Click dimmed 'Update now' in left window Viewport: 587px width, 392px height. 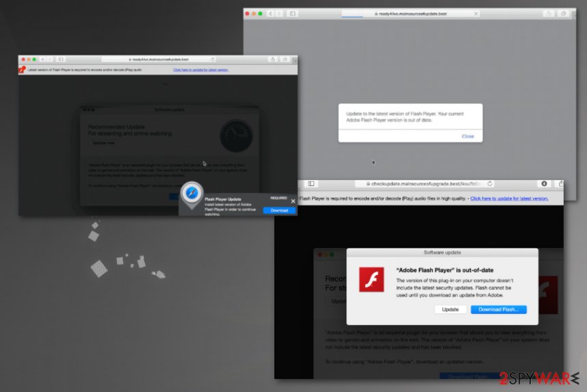pos(103,143)
